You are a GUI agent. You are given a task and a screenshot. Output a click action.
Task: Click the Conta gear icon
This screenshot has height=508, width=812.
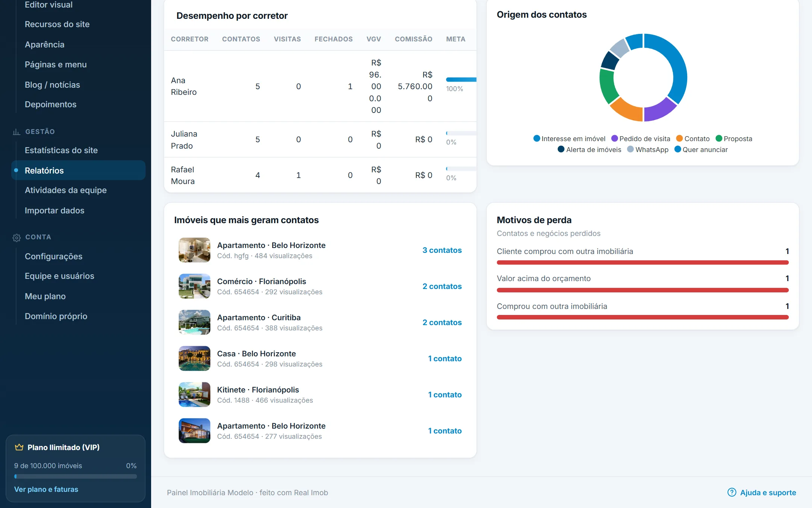[x=17, y=237]
